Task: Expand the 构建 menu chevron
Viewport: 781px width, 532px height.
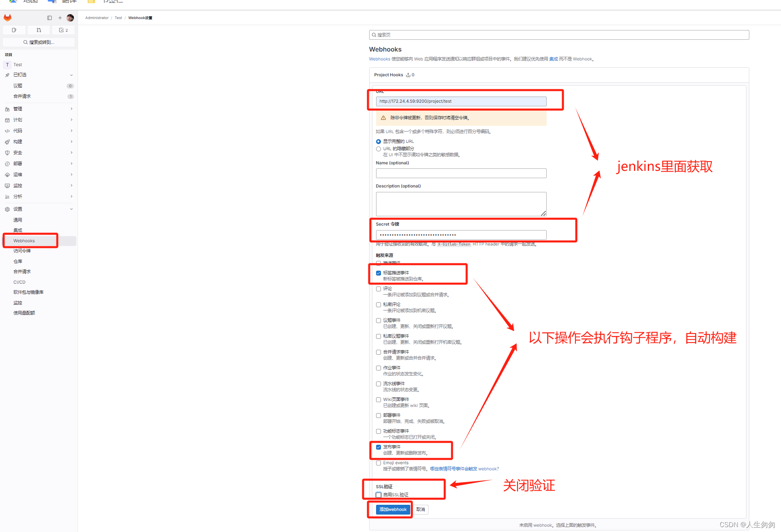Action: coord(71,142)
